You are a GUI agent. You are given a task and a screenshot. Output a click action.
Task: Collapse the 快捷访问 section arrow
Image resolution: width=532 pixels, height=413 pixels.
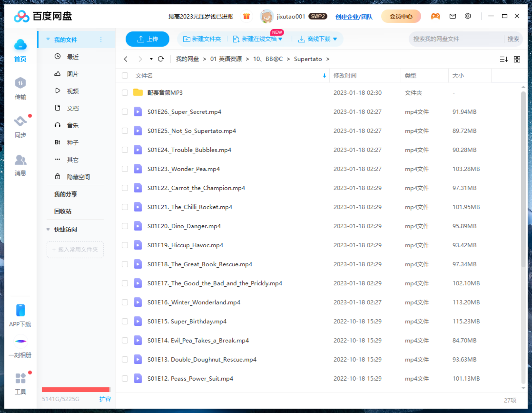pos(48,229)
